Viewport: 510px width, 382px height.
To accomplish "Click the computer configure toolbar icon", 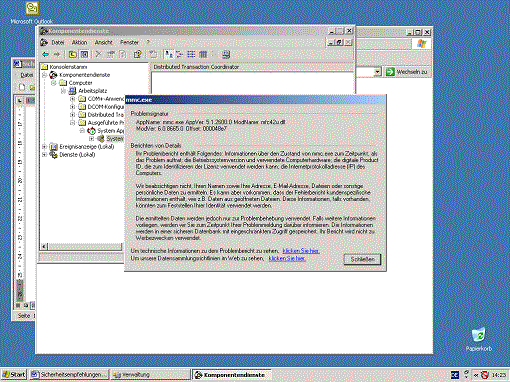I will (x=226, y=54).
